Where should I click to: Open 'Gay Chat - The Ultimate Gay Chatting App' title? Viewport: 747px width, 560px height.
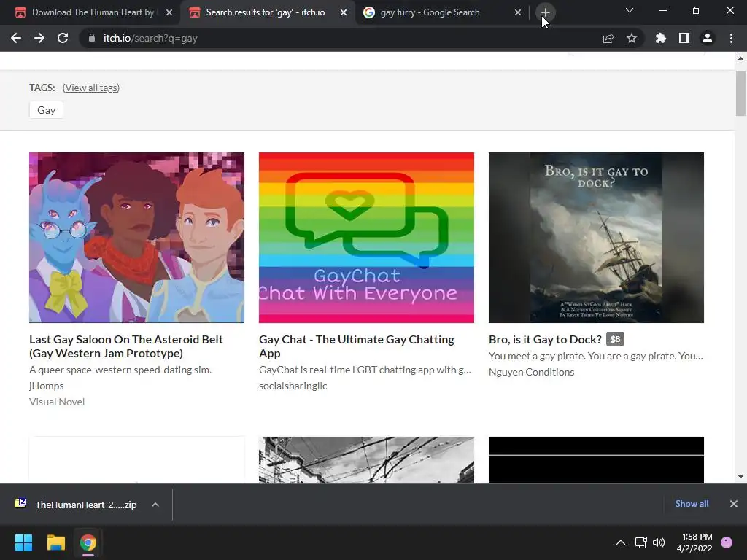[356, 346]
